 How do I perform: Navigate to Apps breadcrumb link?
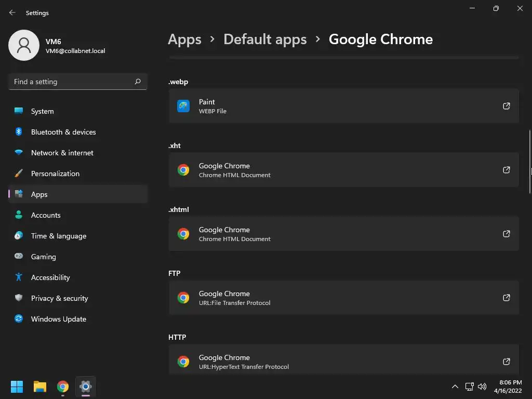coord(184,39)
